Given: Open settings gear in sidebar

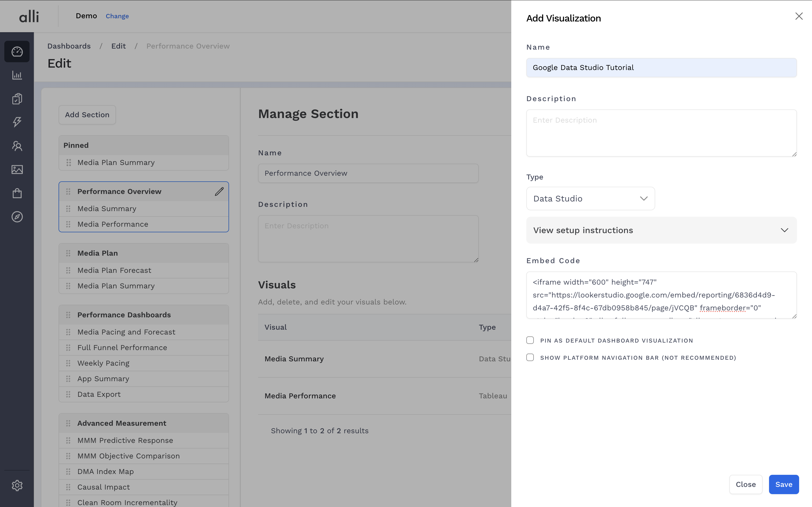Looking at the screenshot, I should click(x=17, y=485).
